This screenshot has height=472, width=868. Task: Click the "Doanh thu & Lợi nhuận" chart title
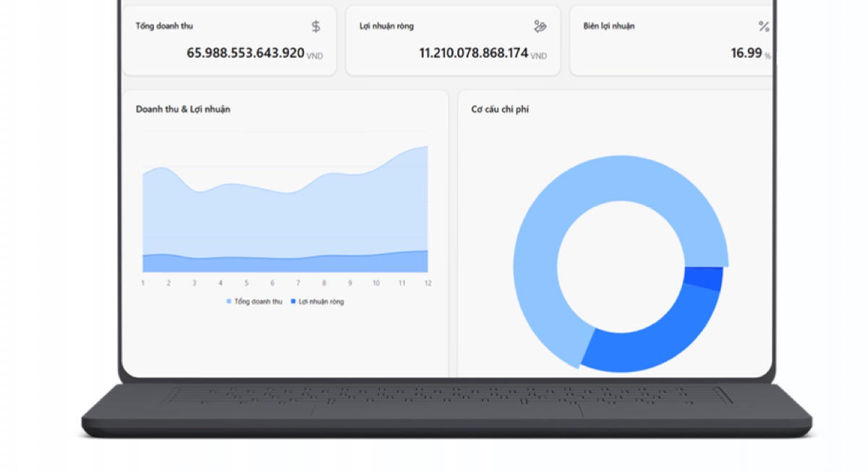click(x=183, y=109)
